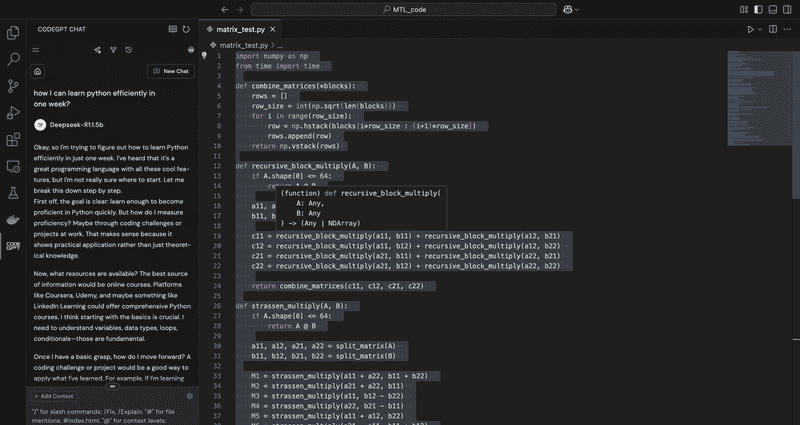Open the Source Control view
Image resolution: width=800 pixels, height=425 pixels.
[x=13, y=86]
